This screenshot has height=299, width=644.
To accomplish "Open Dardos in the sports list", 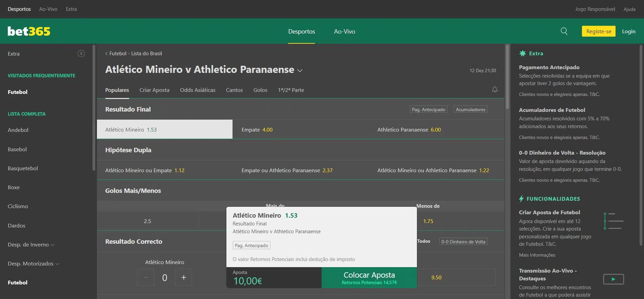I will point(16,225).
